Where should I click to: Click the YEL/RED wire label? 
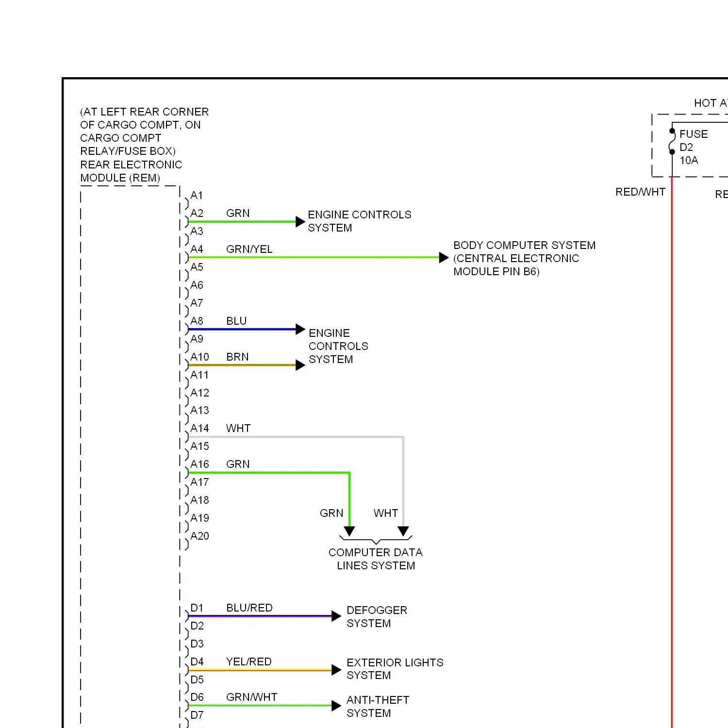click(249, 662)
